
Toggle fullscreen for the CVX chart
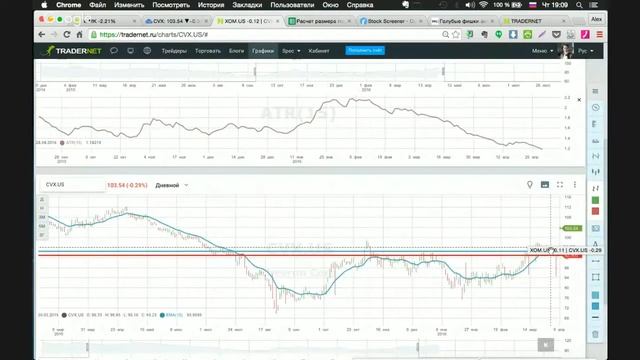(560, 184)
